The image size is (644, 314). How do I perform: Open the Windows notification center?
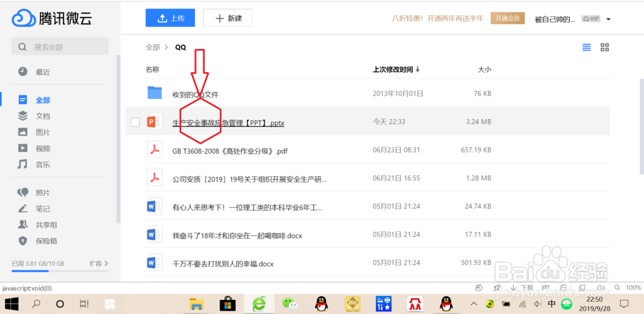click(624, 304)
